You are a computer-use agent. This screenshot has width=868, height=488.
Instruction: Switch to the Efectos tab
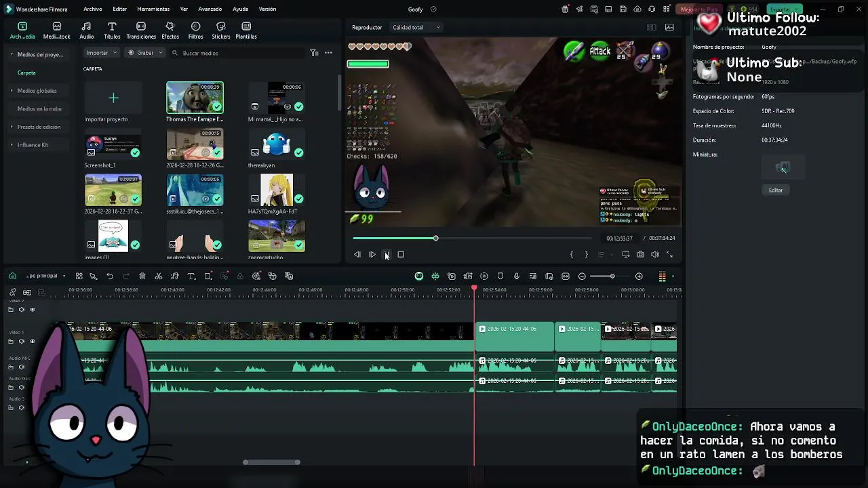[x=170, y=30]
